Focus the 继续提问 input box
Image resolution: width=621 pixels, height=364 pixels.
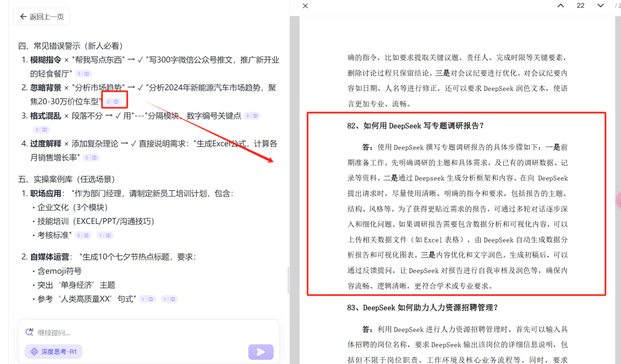click(x=148, y=333)
